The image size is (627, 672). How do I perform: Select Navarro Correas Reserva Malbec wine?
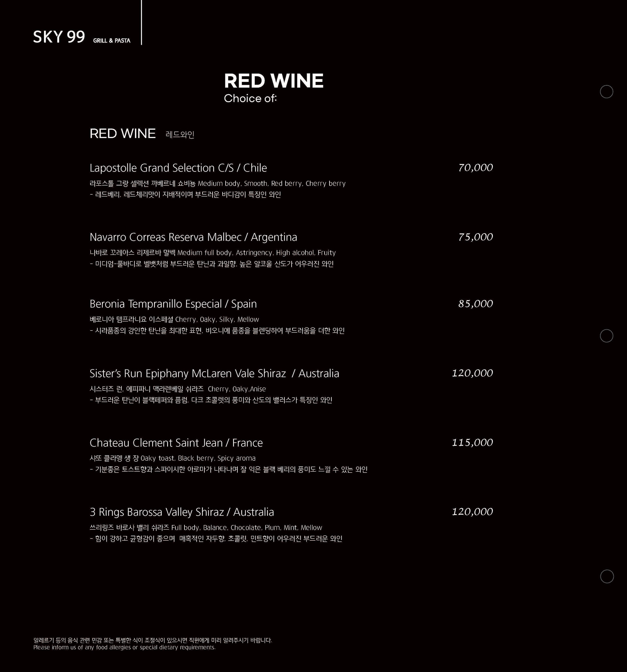tap(193, 237)
